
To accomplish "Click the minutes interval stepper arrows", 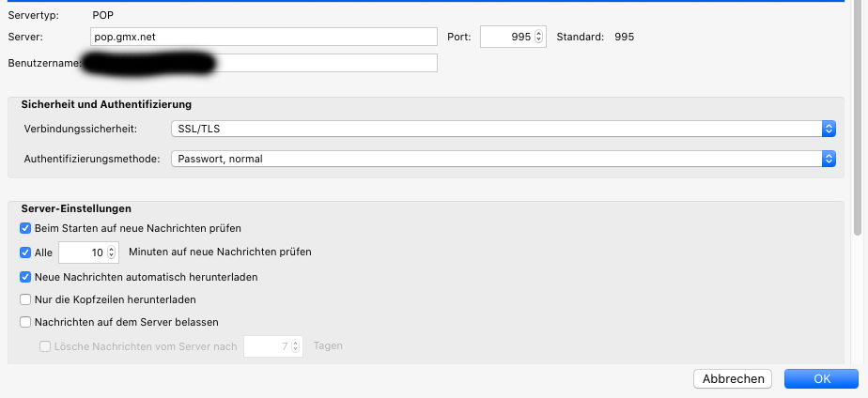I will 113,252.
